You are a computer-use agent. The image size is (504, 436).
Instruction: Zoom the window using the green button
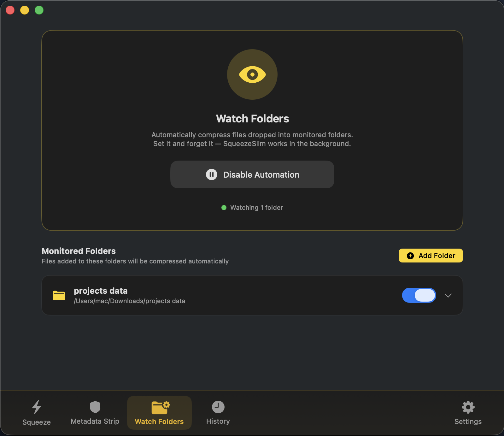[x=39, y=10]
